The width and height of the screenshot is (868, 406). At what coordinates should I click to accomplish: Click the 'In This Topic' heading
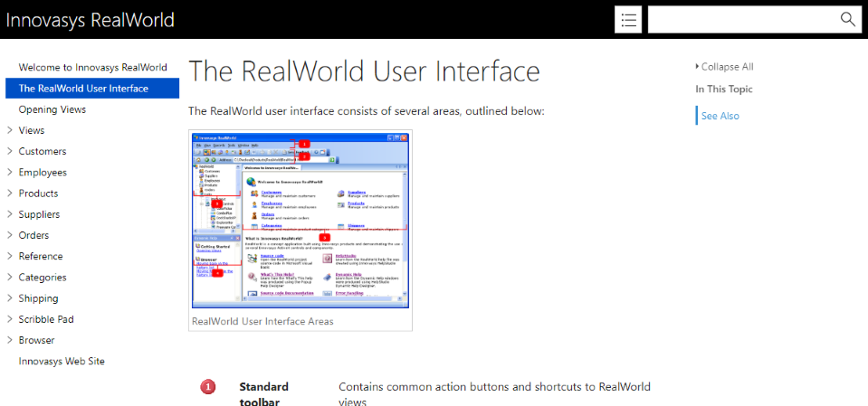[x=724, y=89]
